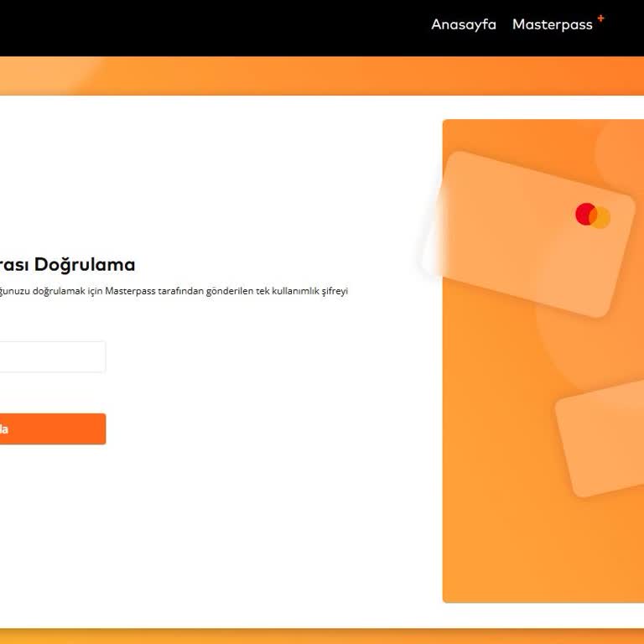
Task: Click the plus icon beside Masterpass
Action: (600, 18)
